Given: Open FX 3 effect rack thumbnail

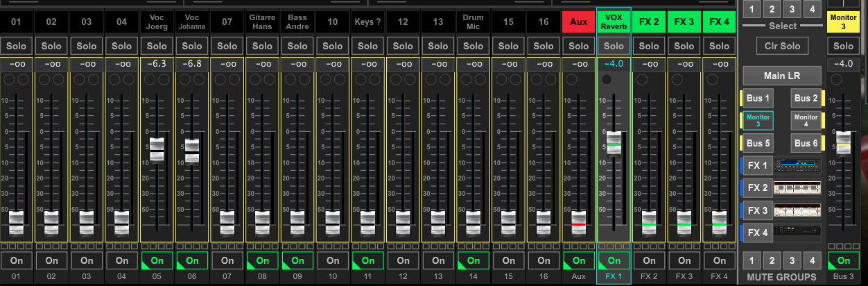Looking at the screenshot, I should click(x=797, y=210).
